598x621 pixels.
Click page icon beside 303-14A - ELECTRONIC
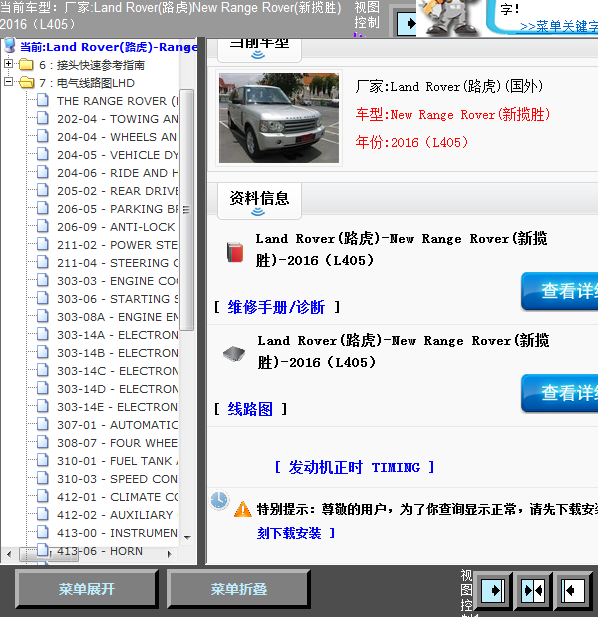[43, 334]
